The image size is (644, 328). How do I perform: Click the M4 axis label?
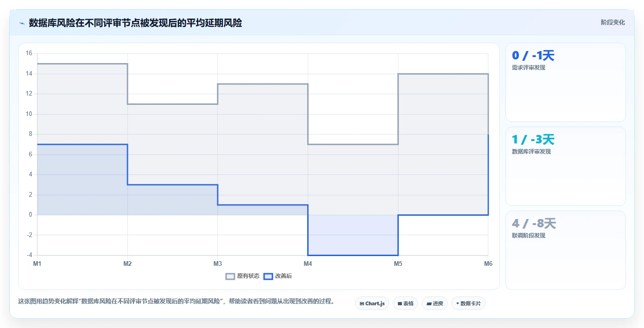pyautogui.click(x=308, y=264)
